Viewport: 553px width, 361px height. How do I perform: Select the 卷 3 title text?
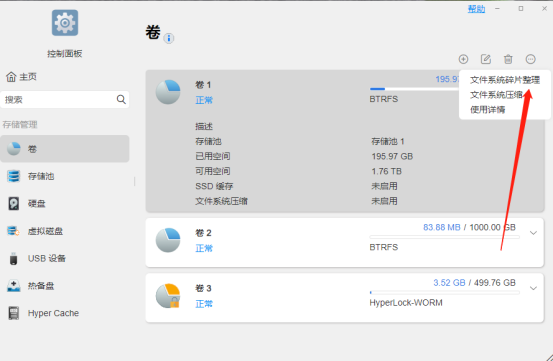pos(203,288)
